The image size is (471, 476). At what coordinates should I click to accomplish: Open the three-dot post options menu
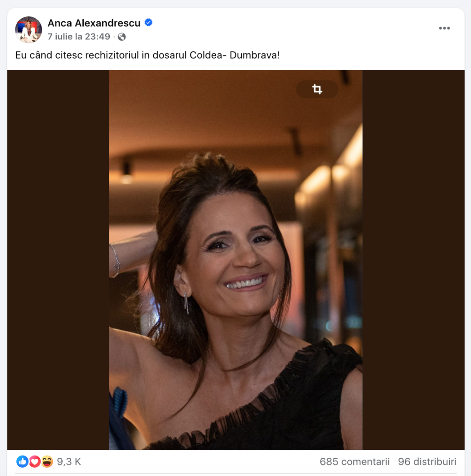point(444,28)
